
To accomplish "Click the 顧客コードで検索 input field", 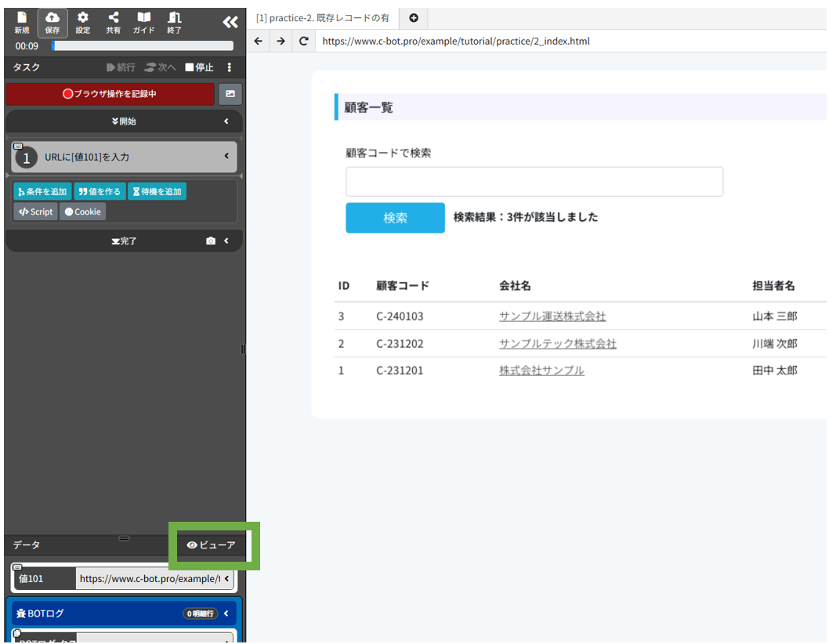I will 534,182.
